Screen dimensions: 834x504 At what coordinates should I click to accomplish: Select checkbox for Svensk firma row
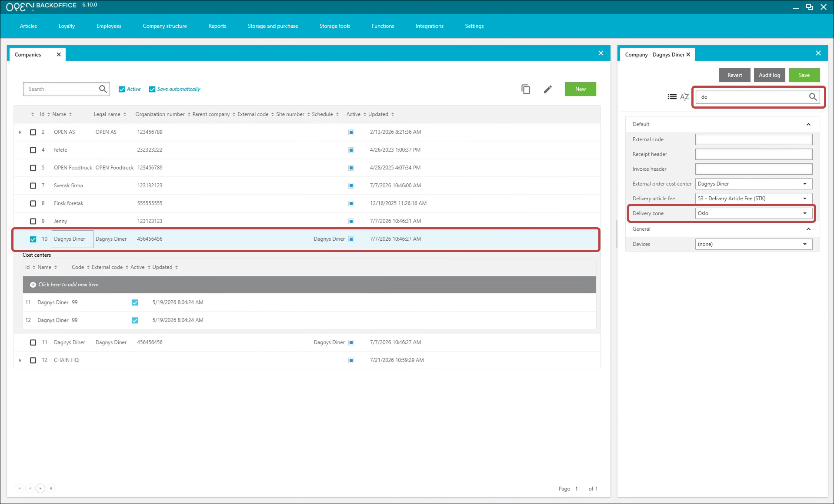tap(33, 186)
